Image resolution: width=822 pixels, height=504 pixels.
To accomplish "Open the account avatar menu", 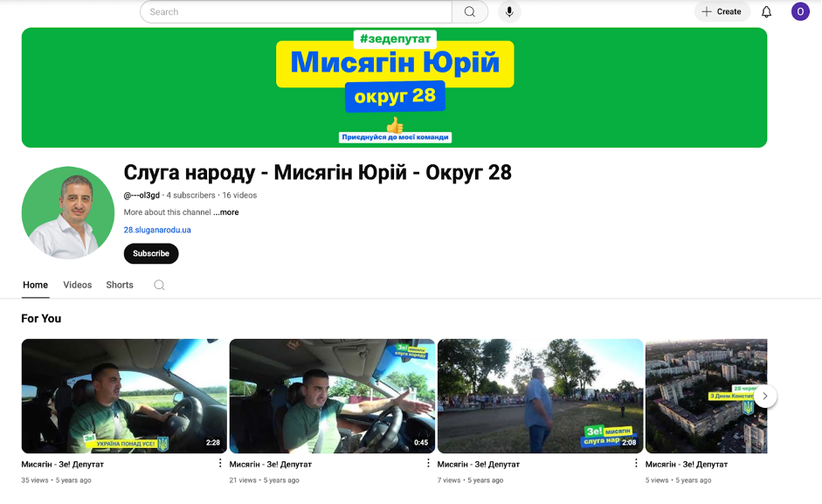I will [x=800, y=12].
